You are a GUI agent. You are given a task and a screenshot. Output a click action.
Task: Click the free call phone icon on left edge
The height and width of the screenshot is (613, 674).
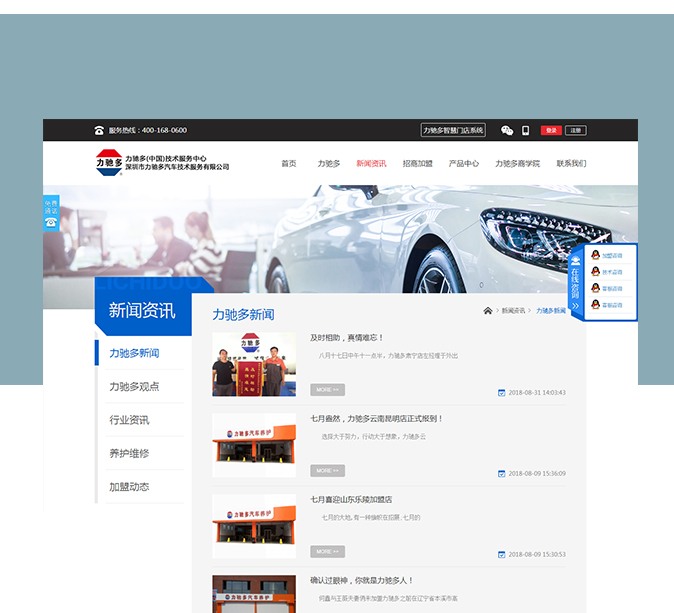point(51,222)
